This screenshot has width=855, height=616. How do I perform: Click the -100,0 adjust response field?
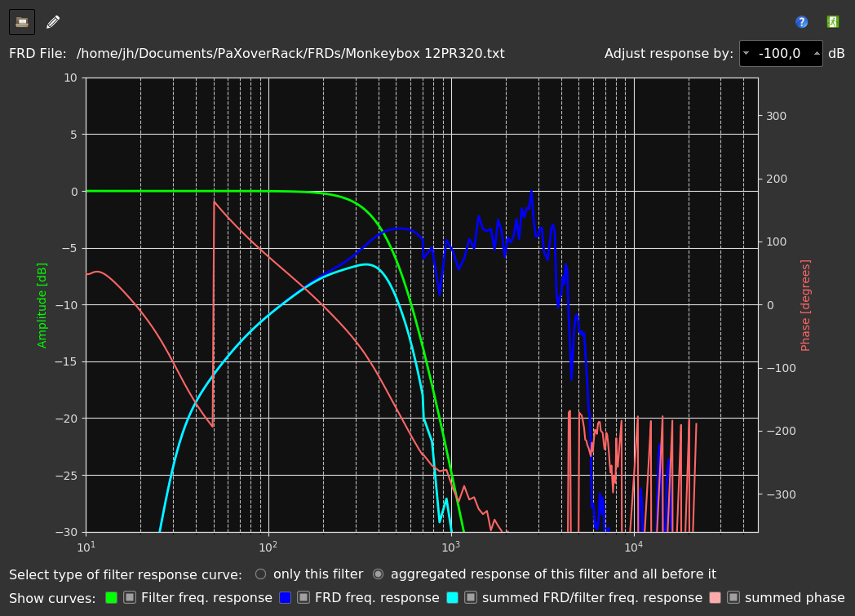coord(780,53)
